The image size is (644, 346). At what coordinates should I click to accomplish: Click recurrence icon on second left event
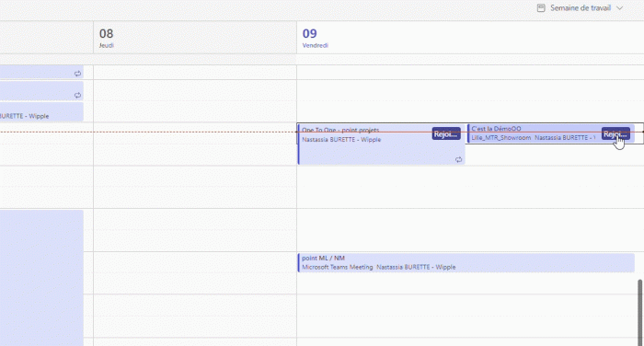77,95
